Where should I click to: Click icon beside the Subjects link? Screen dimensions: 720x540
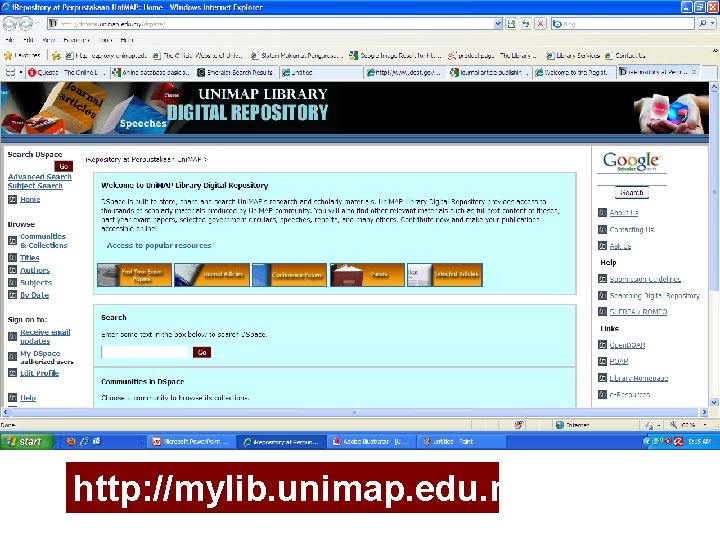pyautogui.click(x=13, y=282)
